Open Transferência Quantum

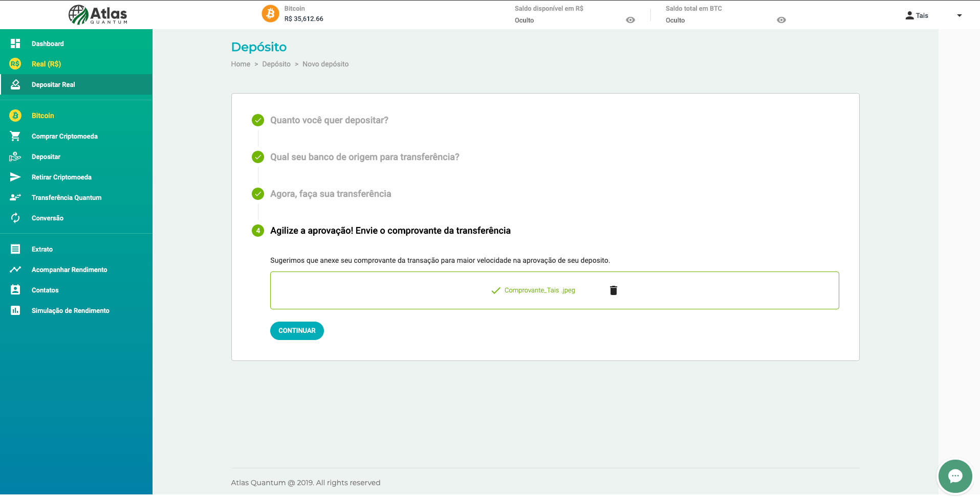pyautogui.click(x=67, y=197)
